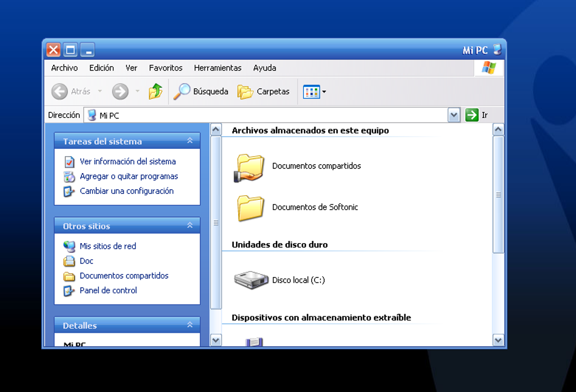Viewport: 576px width, 392px height.
Task: Click the right pane scrollbar down arrow
Action: [x=498, y=340]
